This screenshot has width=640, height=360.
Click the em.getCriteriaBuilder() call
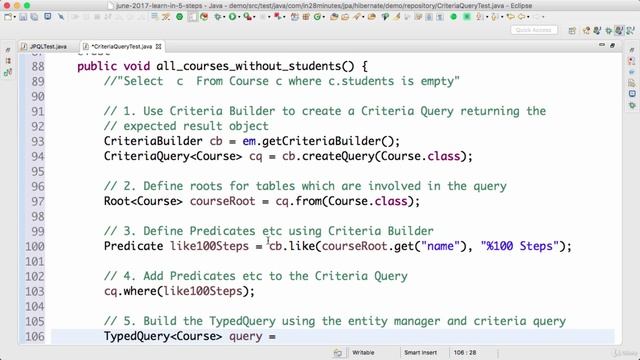coord(318,141)
